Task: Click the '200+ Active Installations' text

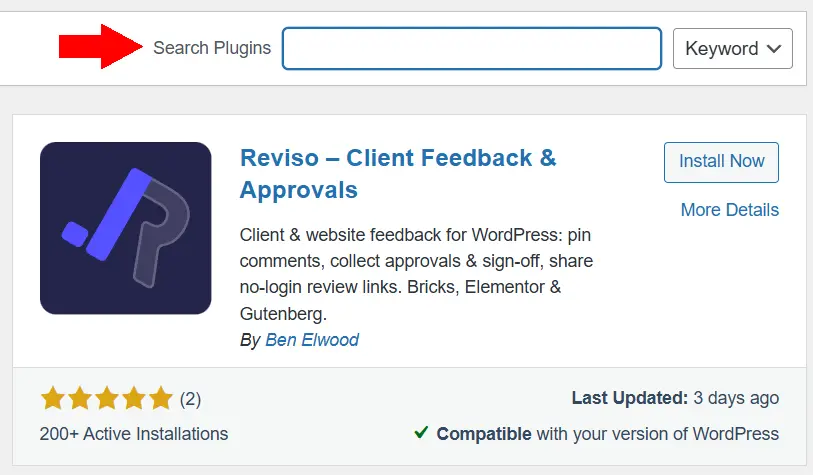Action: (x=134, y=434)
